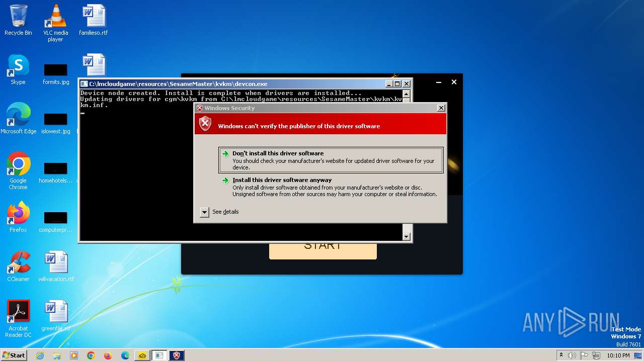The image size is (644, 362).
Task: Open network tray icon
Action: pyautogui.click(x=596, y=355)
